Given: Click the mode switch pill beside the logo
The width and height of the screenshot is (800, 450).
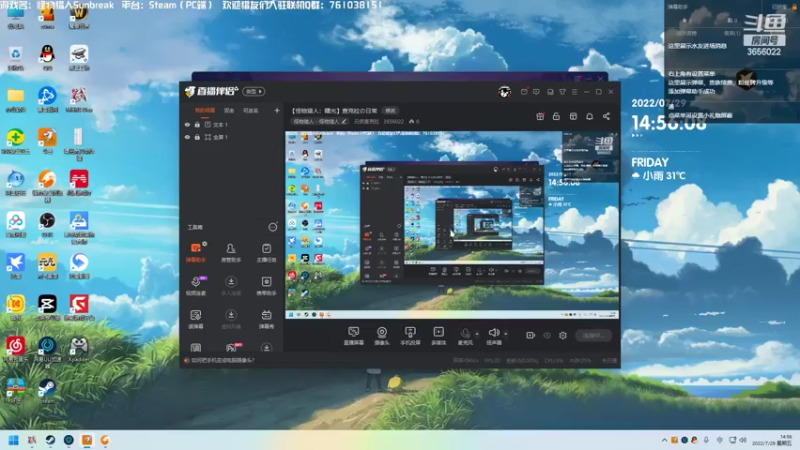Looking at the screenshot, I should click(x=254, y=91).
